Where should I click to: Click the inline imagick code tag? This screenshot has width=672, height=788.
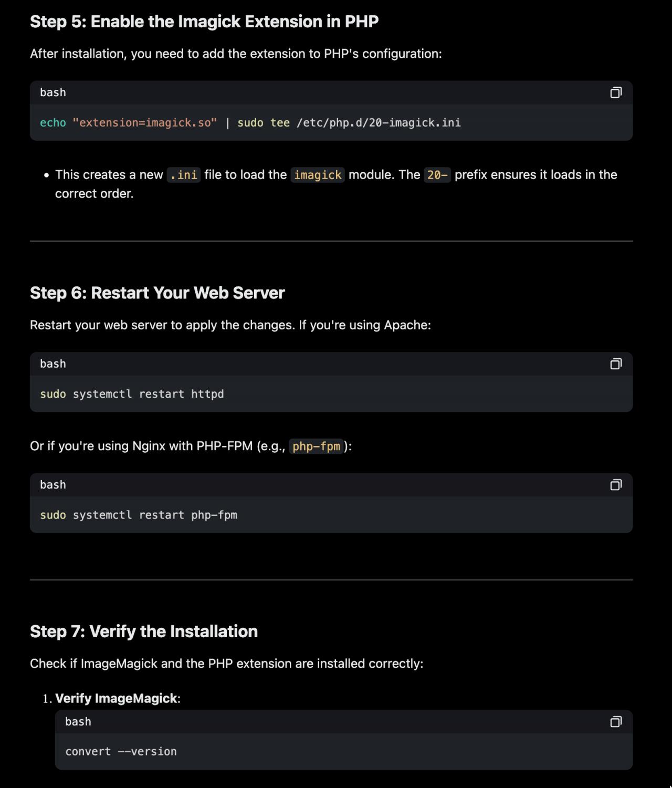click(x=318, y=175)
